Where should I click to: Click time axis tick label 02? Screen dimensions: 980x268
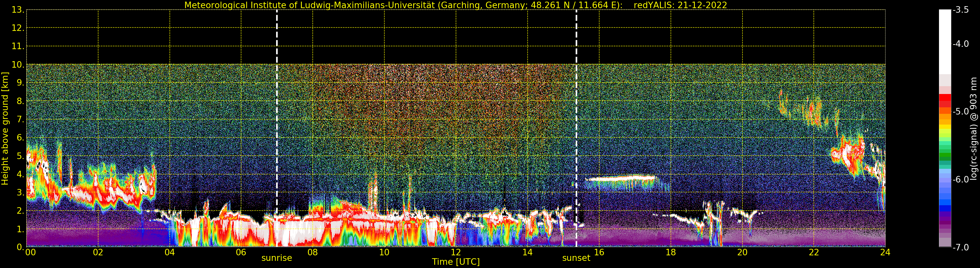click(x=98, y=252)
